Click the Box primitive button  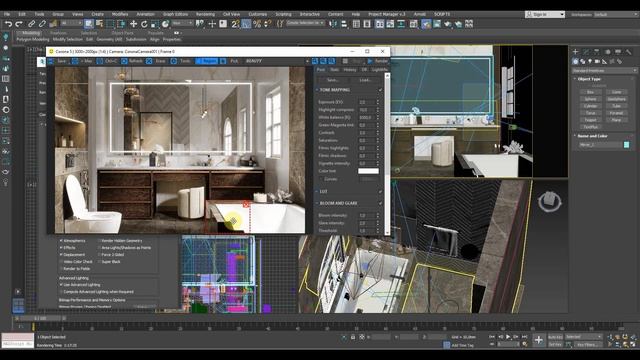coord(590,92)
